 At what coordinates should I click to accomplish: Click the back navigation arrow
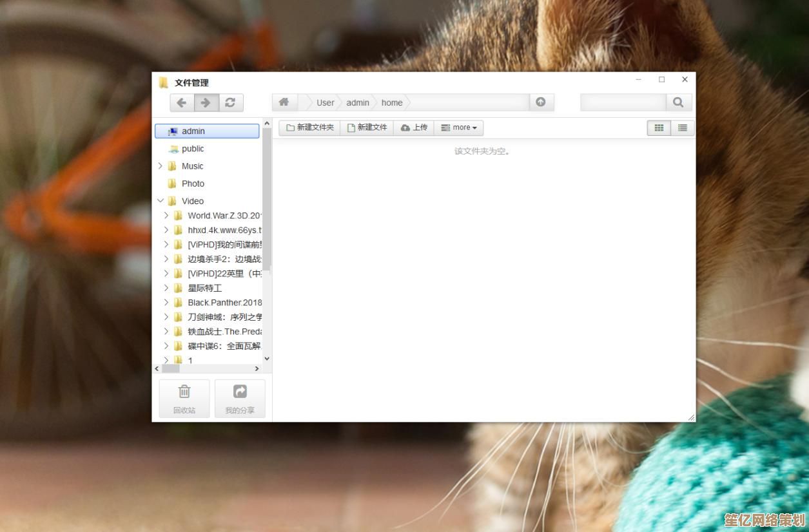[182, 102]
